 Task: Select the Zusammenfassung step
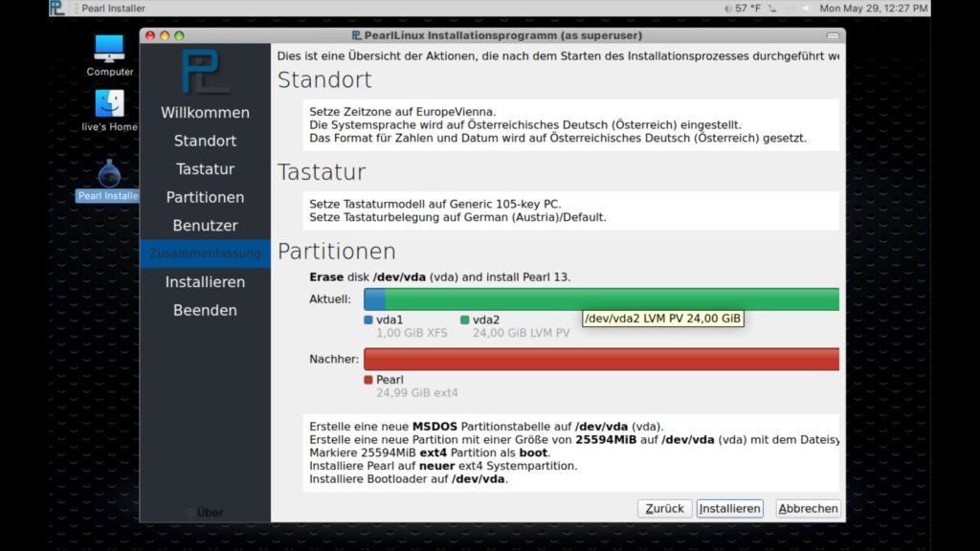[205, 253]
